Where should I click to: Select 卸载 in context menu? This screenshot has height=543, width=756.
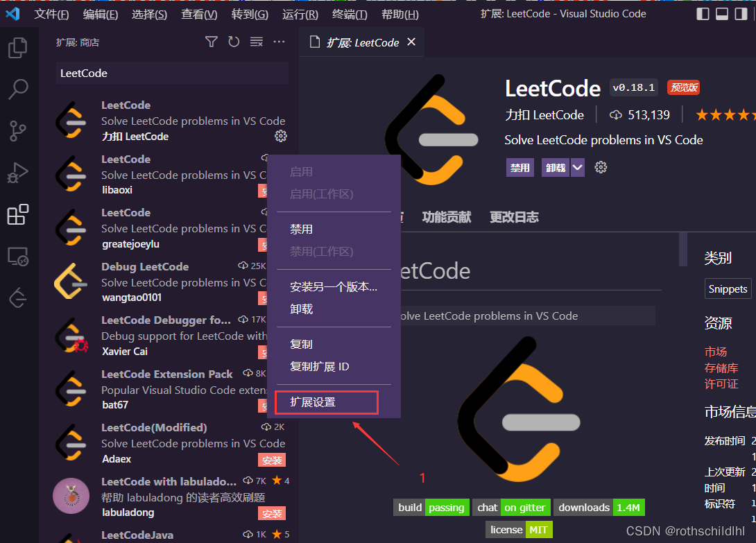[334, 309]
